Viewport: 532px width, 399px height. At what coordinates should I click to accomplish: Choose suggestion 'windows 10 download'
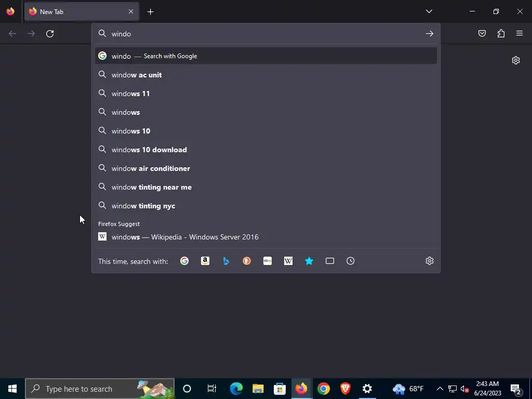coord(266,150)
